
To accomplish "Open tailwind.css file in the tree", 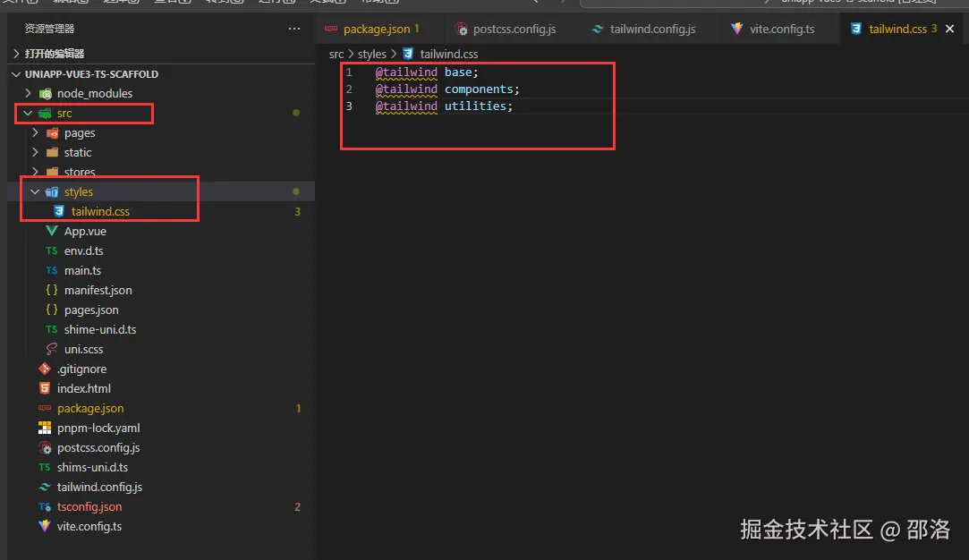I will [x=100, y=211].
